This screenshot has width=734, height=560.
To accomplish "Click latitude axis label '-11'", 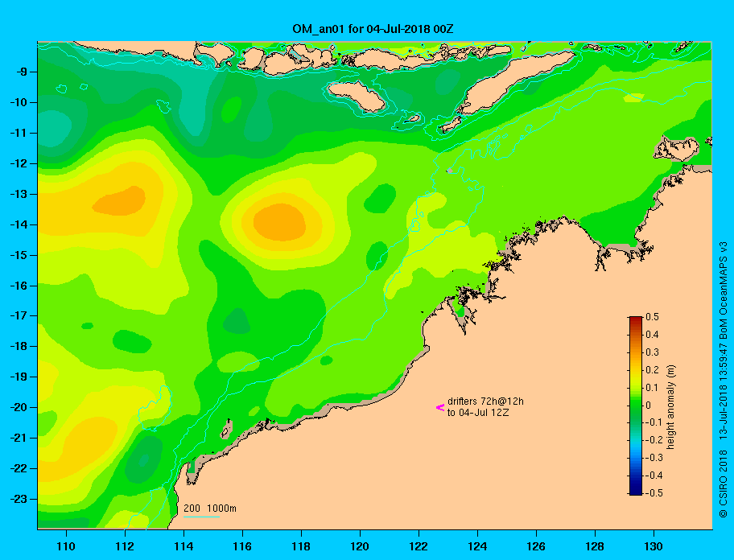I will click(x=19, y=133).
